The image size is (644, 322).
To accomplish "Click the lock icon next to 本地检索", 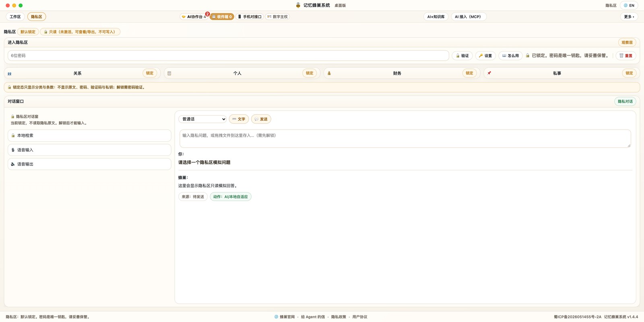I will coord(13,136).
